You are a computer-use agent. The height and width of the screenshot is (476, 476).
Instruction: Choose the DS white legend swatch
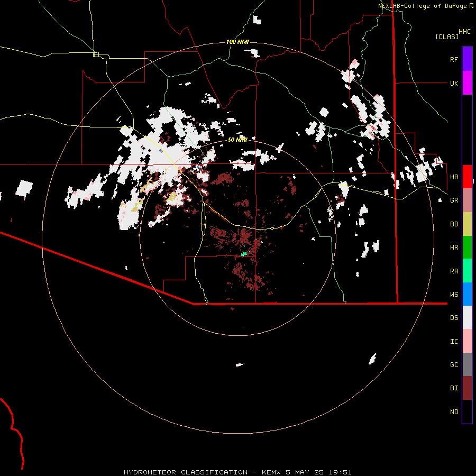pyautogui.click(x=467, y=317)
